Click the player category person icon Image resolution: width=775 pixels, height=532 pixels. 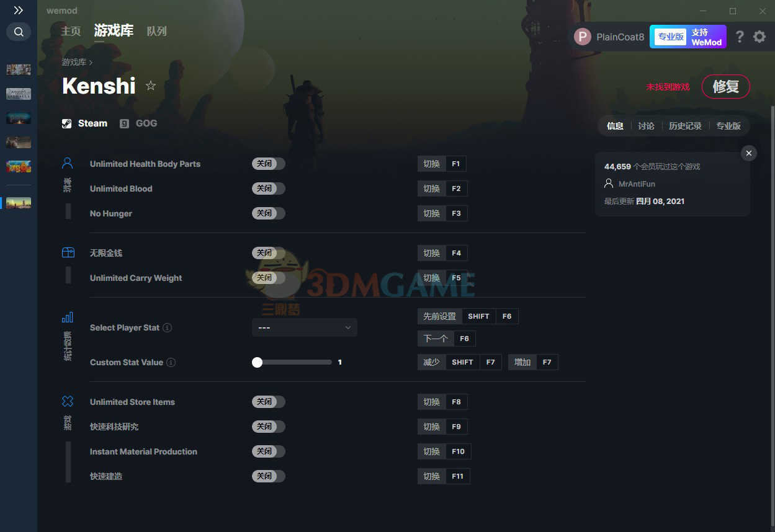click(68, 163)
